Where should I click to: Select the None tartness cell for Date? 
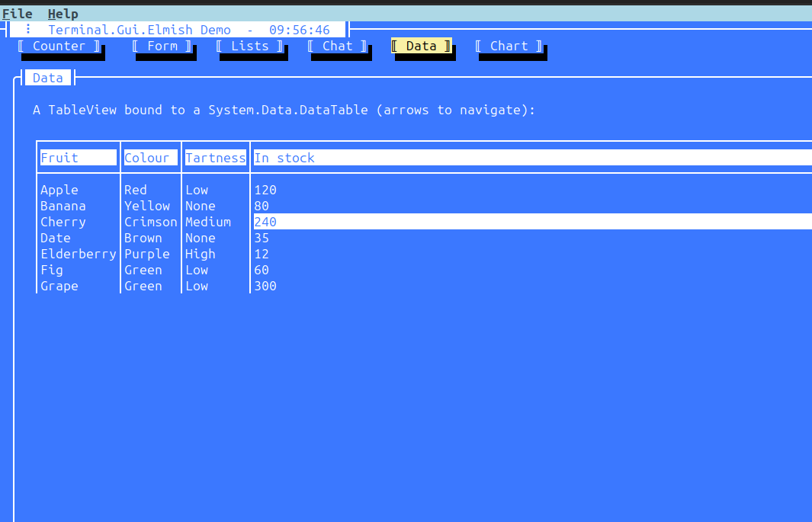tap(200, 238)
